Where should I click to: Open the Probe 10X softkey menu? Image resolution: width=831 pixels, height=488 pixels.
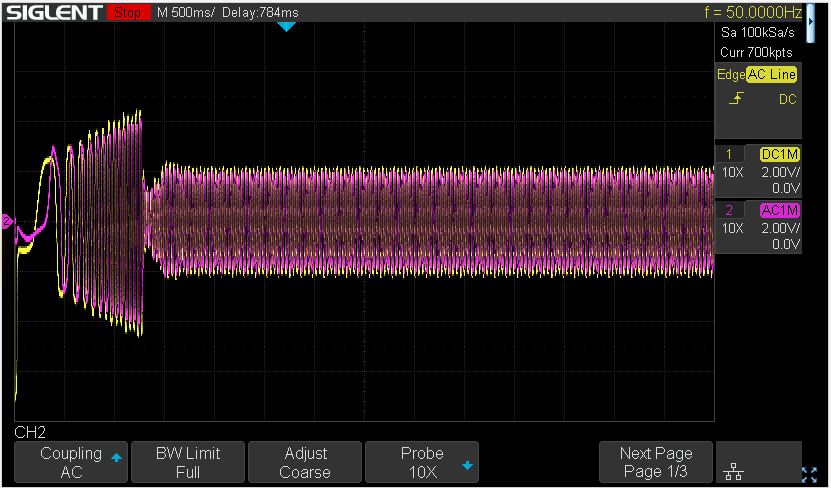click(422, 462)
